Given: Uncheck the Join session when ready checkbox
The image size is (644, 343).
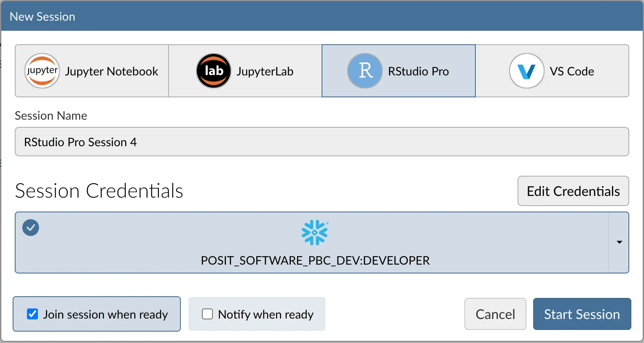Looking at the screenshot, I should (x=32, y=314).
